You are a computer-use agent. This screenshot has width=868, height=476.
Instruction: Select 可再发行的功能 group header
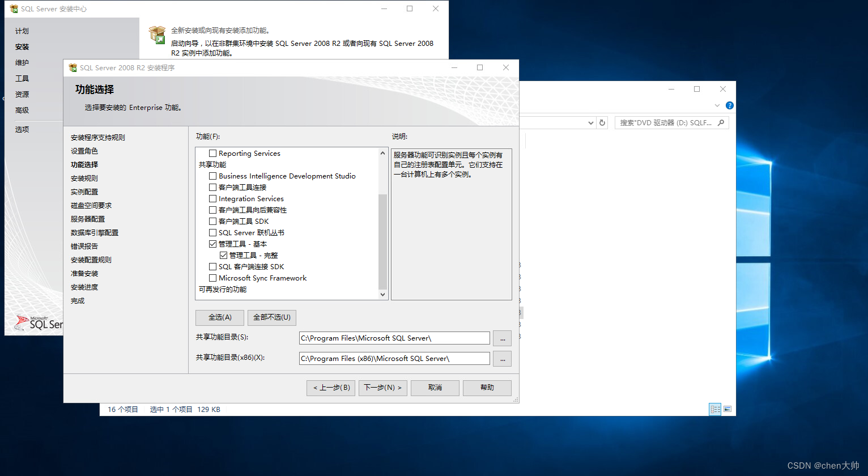[223, 290]
